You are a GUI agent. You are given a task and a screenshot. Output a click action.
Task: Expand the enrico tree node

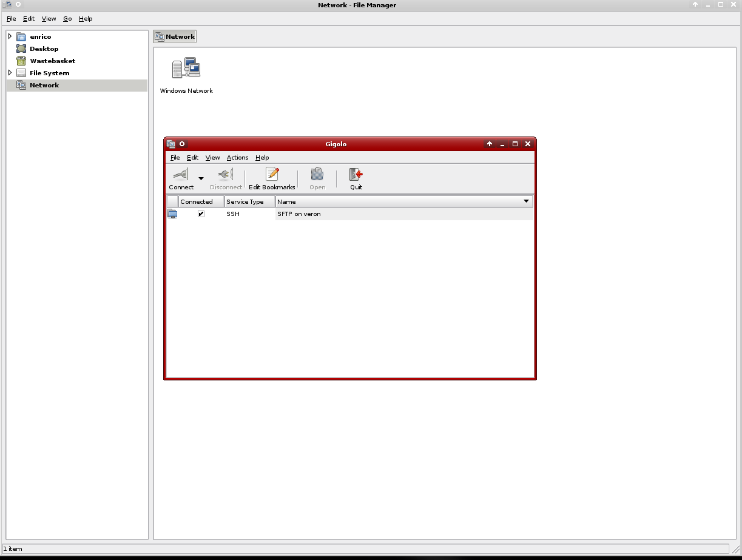pyautogui.click(x=10, y=36)
